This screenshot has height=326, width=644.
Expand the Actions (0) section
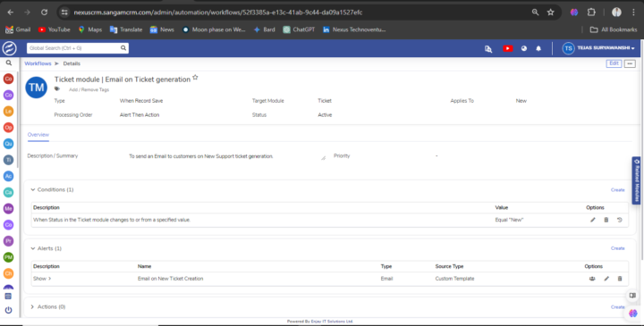(x=32, y=306)
